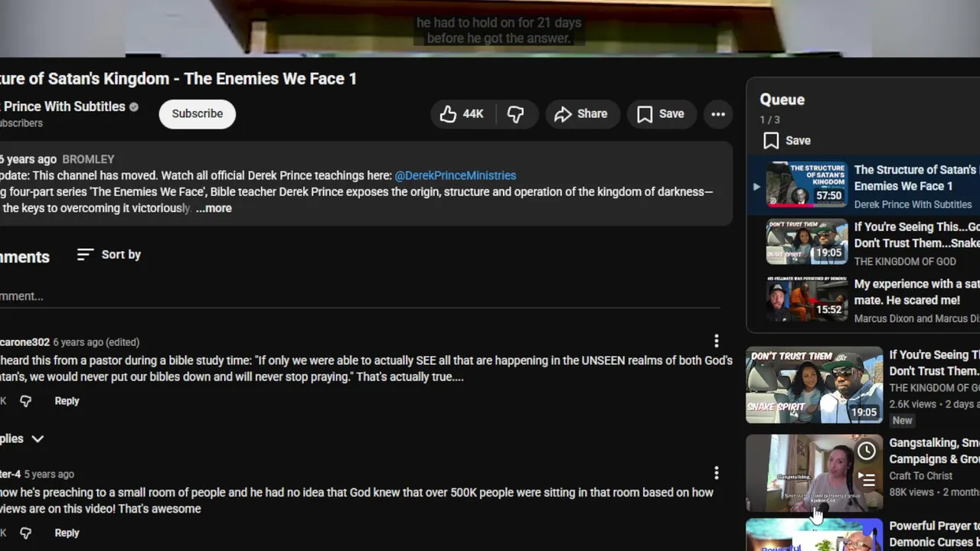
Task: Click the add a comment input field
Action: (x=360, y=296)
